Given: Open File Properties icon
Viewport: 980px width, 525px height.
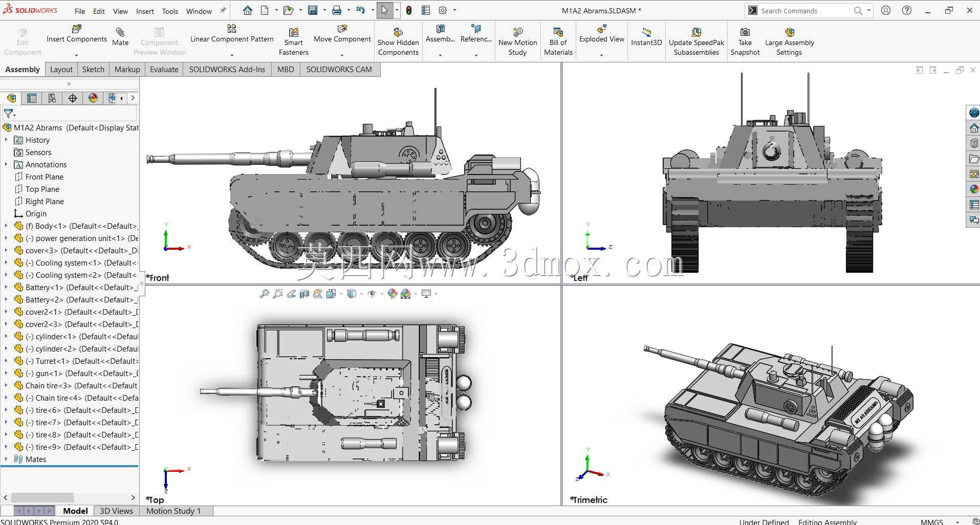Looking at the screenshot, I should (x=426, y=10).
